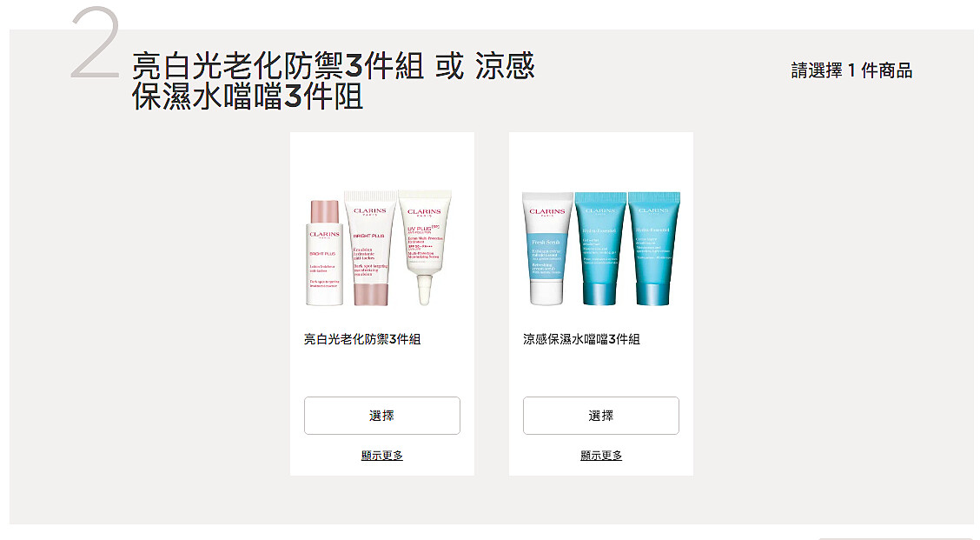Click 選擇 button under 涼感保濕水噹噹3件組

[x=600, y=416]
